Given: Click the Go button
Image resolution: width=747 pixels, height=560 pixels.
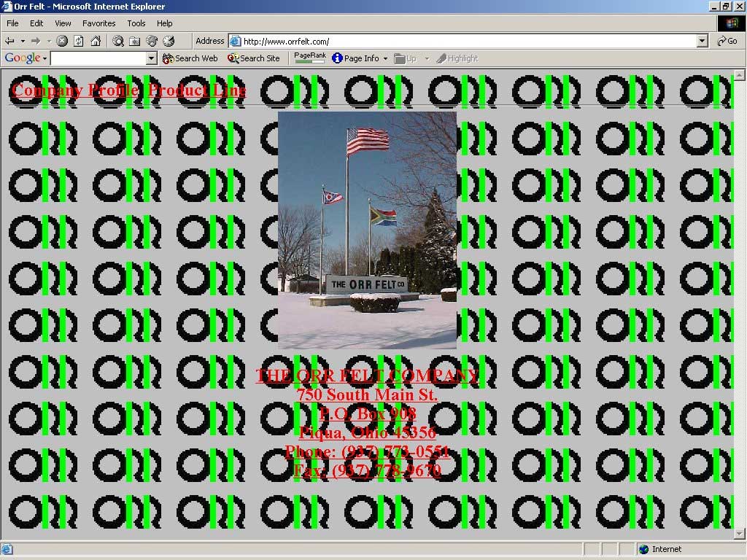Looking at the screenshot, I should pos(727,42).
